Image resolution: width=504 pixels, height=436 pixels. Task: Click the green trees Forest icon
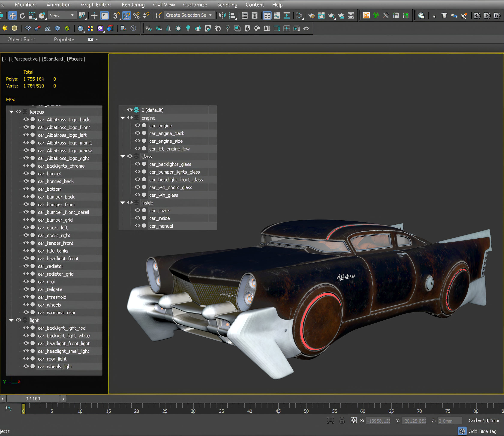(x=376, y=15)
